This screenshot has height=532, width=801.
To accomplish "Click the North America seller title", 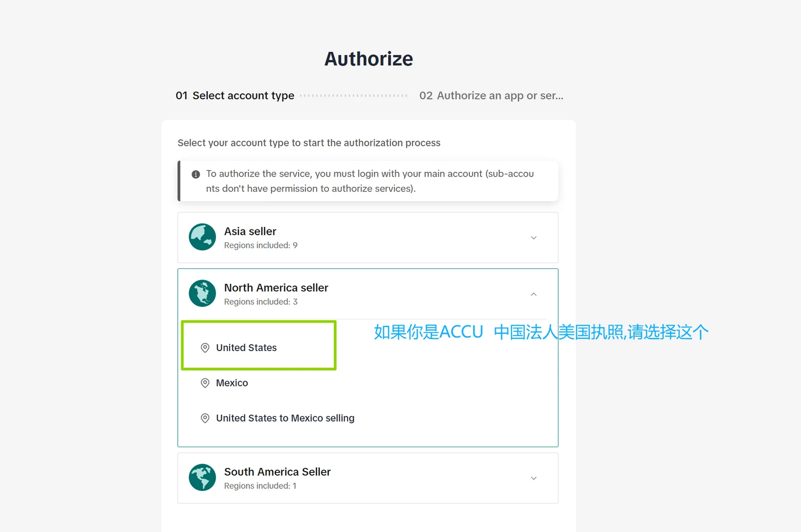I will tap(276, 288).
